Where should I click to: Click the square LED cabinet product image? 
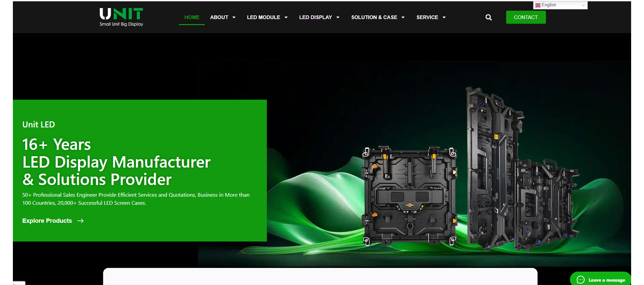[409, 195]
